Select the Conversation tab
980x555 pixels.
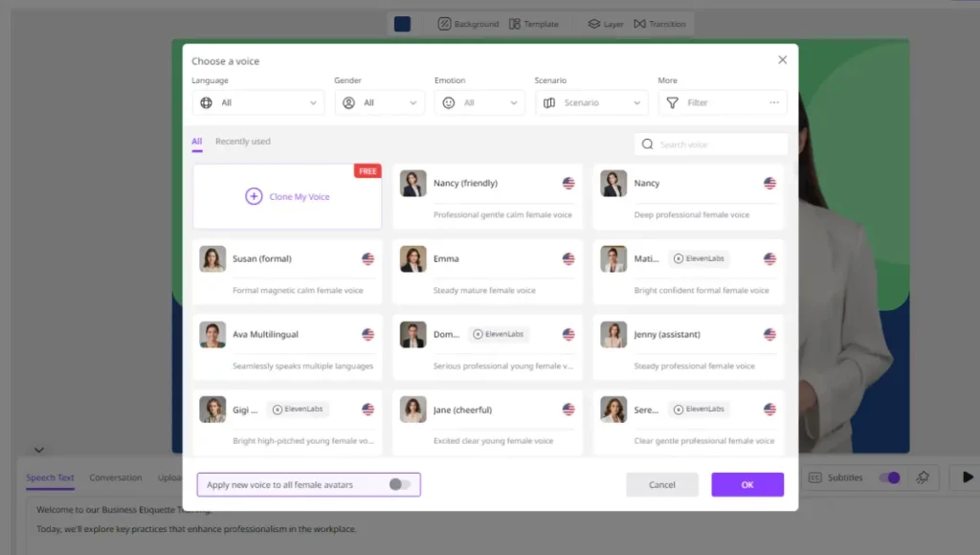click(x=116, y=477)
